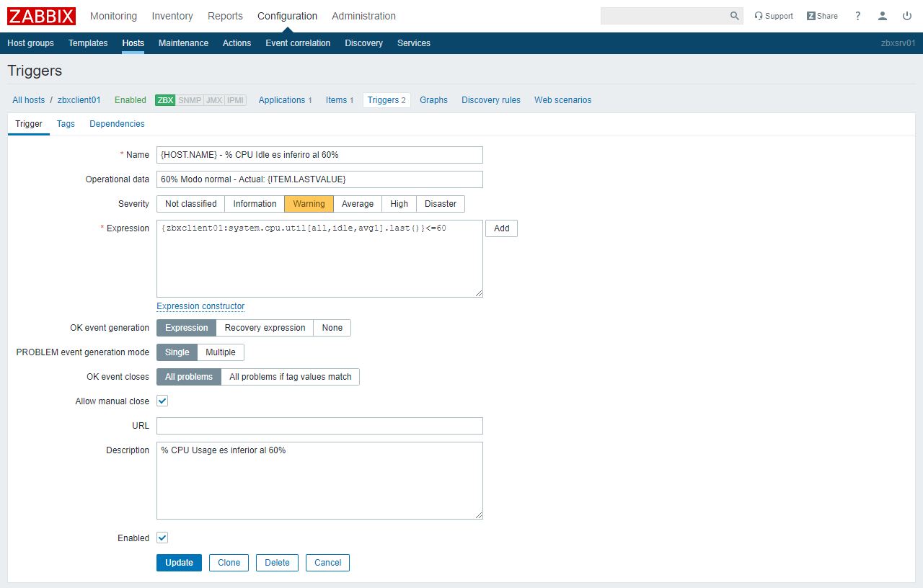Click the Zabbix logo
Viewport: 923px width, 588px height.
coord(42,16)
